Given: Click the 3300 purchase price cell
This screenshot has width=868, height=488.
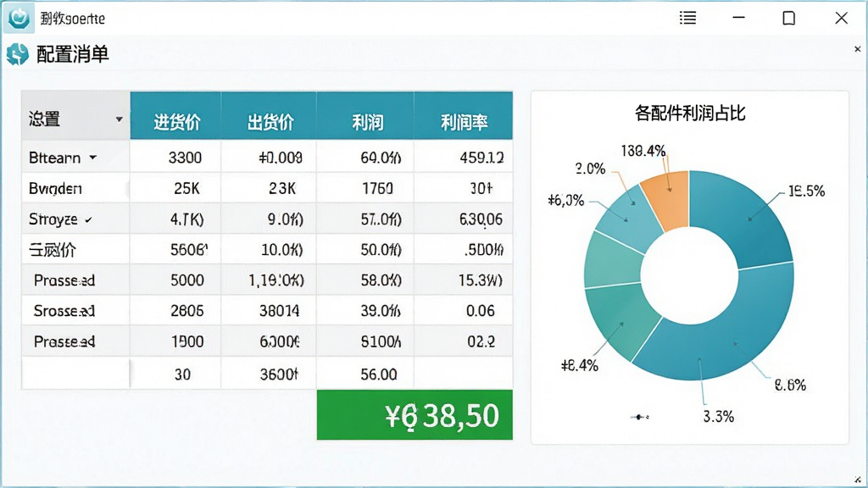Looking at the screenshot, I should point(176,157).
